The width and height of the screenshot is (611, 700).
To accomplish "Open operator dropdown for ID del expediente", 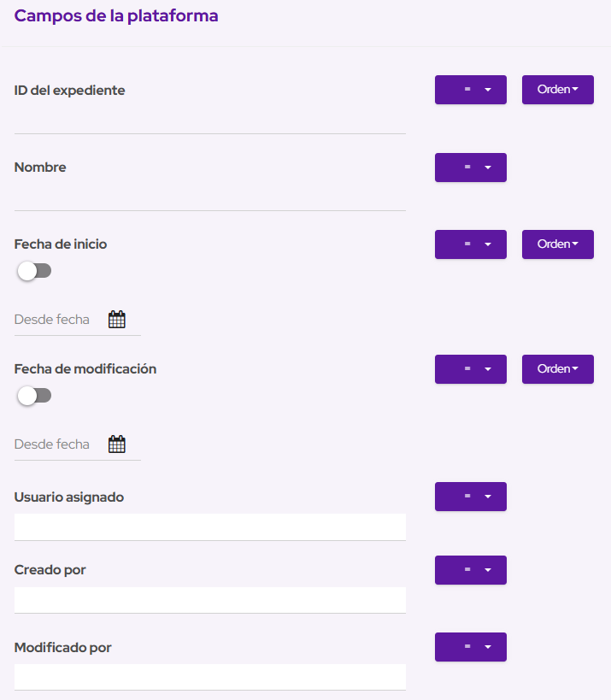I will (471, 90).
